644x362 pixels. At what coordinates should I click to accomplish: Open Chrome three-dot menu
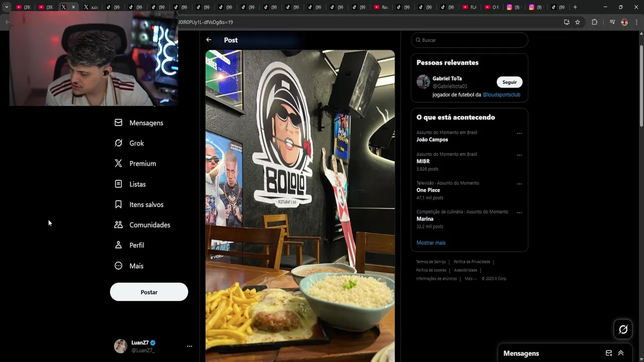636,22
